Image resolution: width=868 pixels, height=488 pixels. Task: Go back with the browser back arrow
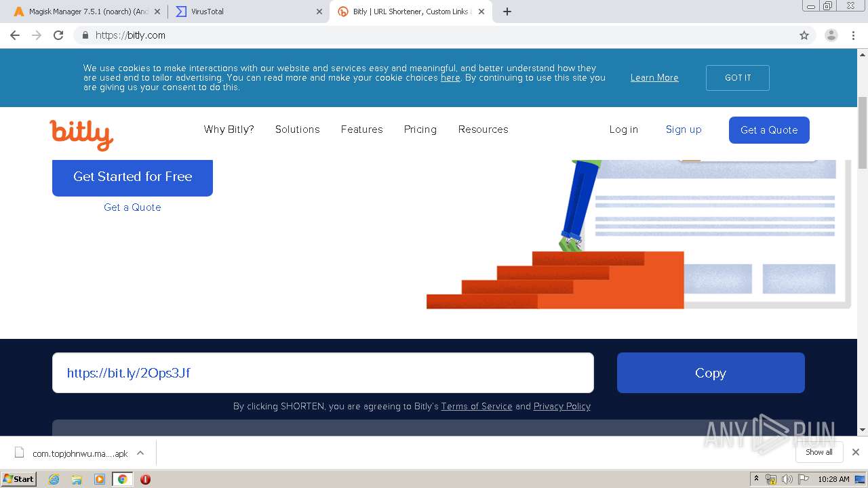tap(15, 35)
